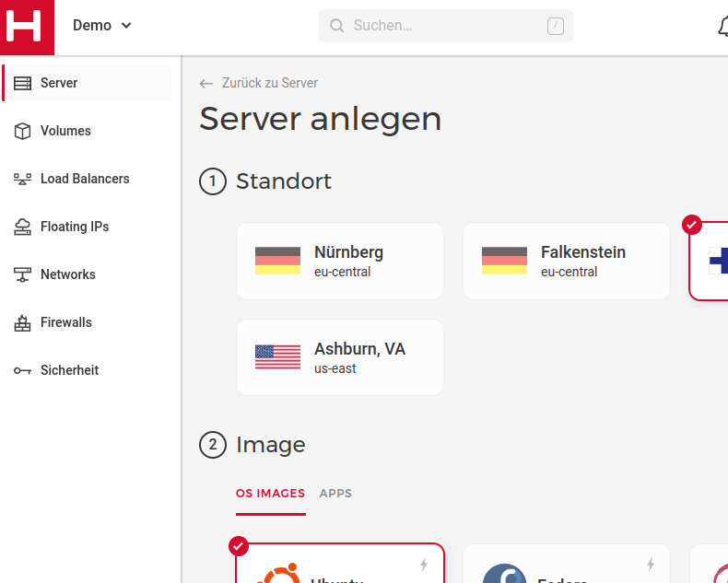Open Floating IPs in the sidebar
The image size is (728, 583).
coord(88,227)
